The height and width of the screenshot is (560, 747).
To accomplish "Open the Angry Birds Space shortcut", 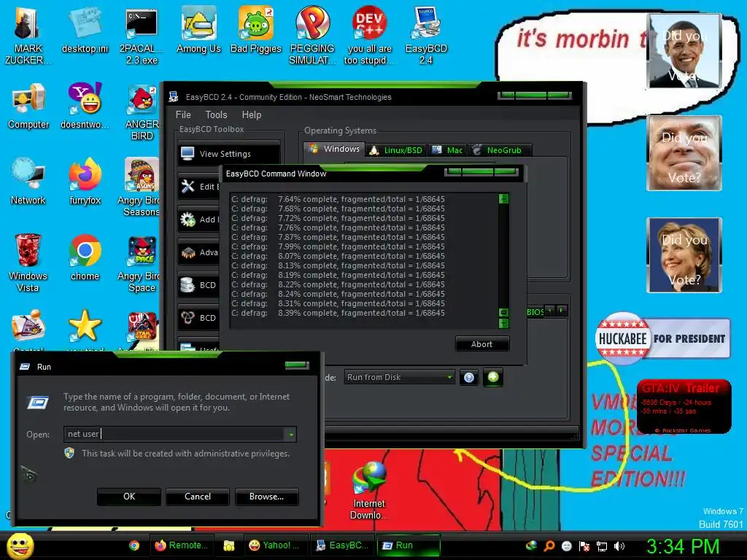I will tap(139, 262).
